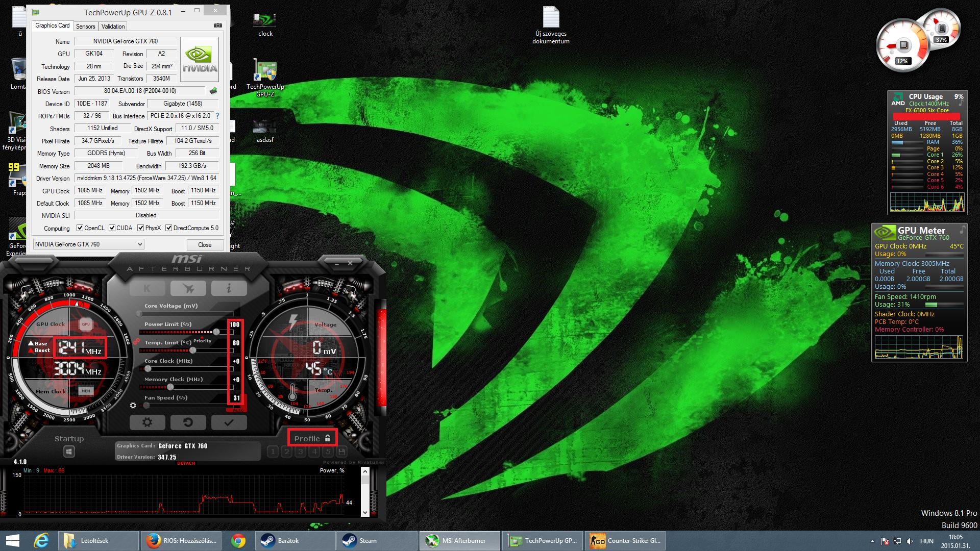The image size is (980, 551).
Task: Click Bus Interface question mark icon
Action: click(217, 116)
